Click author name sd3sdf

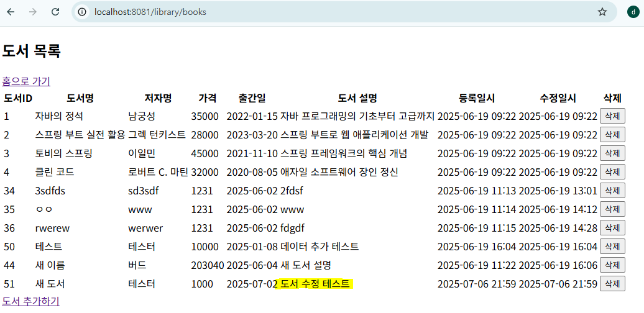click(143, 191)
